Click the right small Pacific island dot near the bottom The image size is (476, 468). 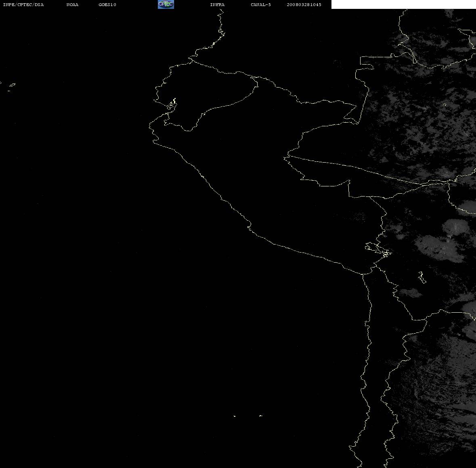[x=261, y=416]
